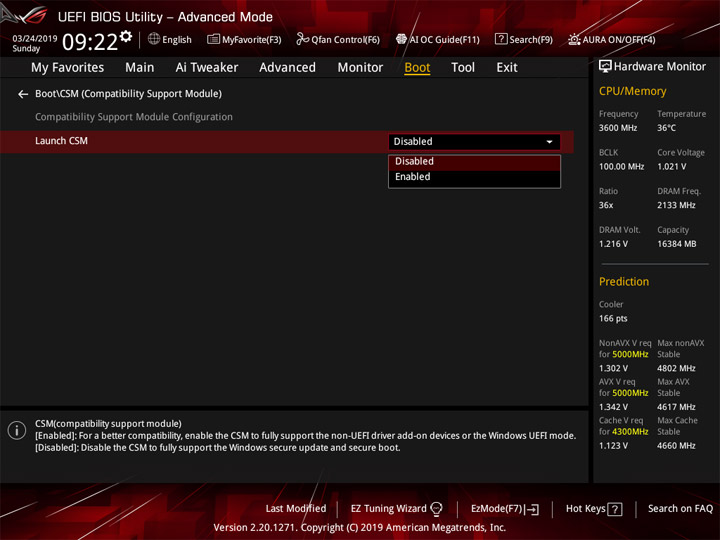Click the 166 pts cooler score
The image size is (720, 540).
pos(613,319)
